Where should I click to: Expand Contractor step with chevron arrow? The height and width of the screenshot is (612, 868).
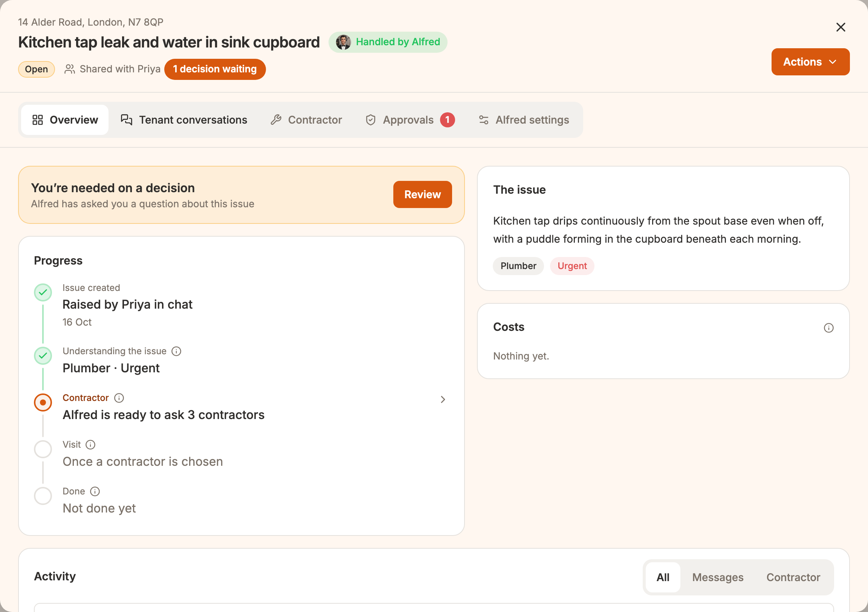click(443, 399)
